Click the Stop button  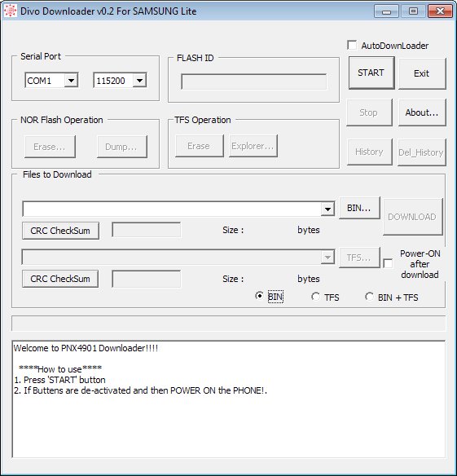[369, 112]
